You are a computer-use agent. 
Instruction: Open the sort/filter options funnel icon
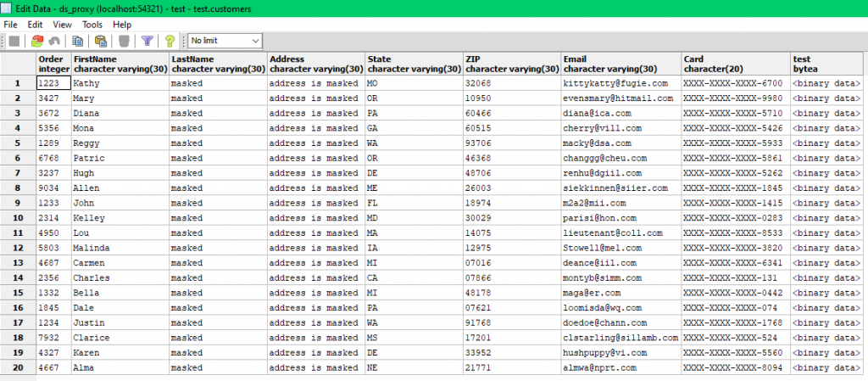pyautogui.click(x=147, y=41)
